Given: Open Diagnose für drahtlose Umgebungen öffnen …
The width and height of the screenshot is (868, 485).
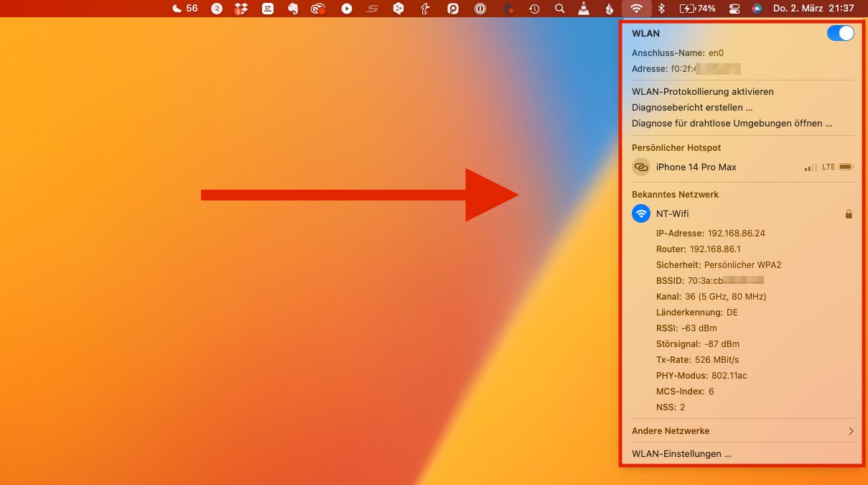Looking at the screenshot, I should 732,124.
